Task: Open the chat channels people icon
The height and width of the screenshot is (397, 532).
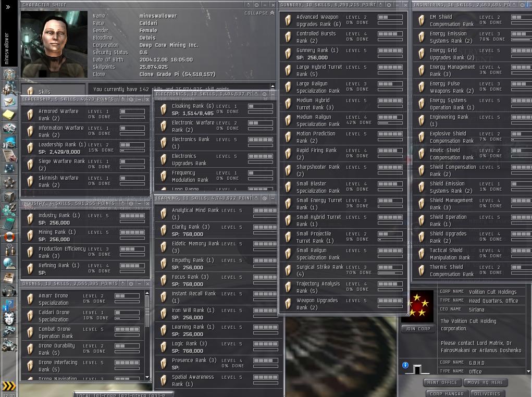Action: (x=9, y=250)
